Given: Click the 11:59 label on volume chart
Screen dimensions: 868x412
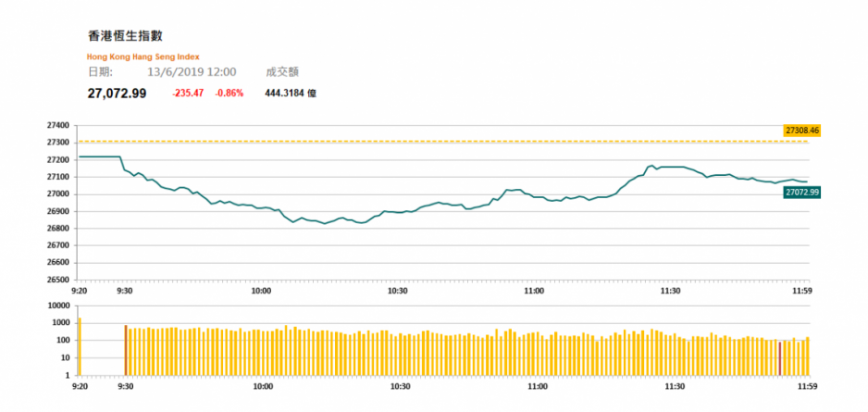Looking at the screenshot, I should click(x=808, y=386).
